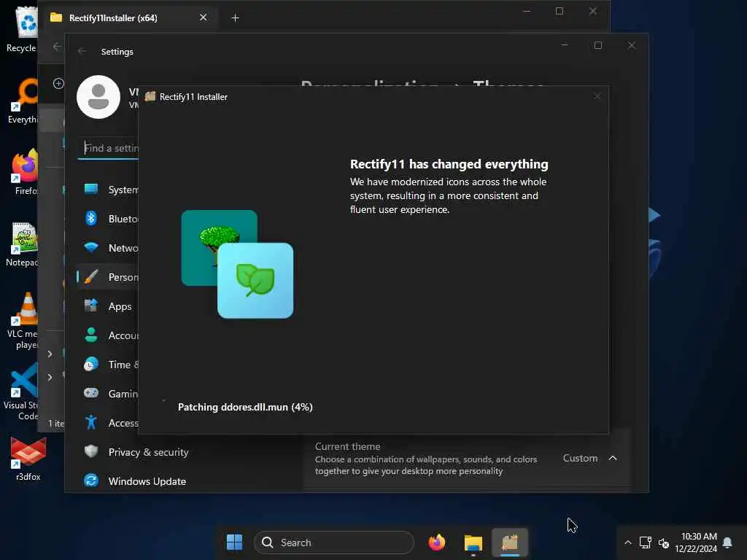
Task: Click the Windows Update refresh icon
Action: pyautogui.click(x=91, y=481)
